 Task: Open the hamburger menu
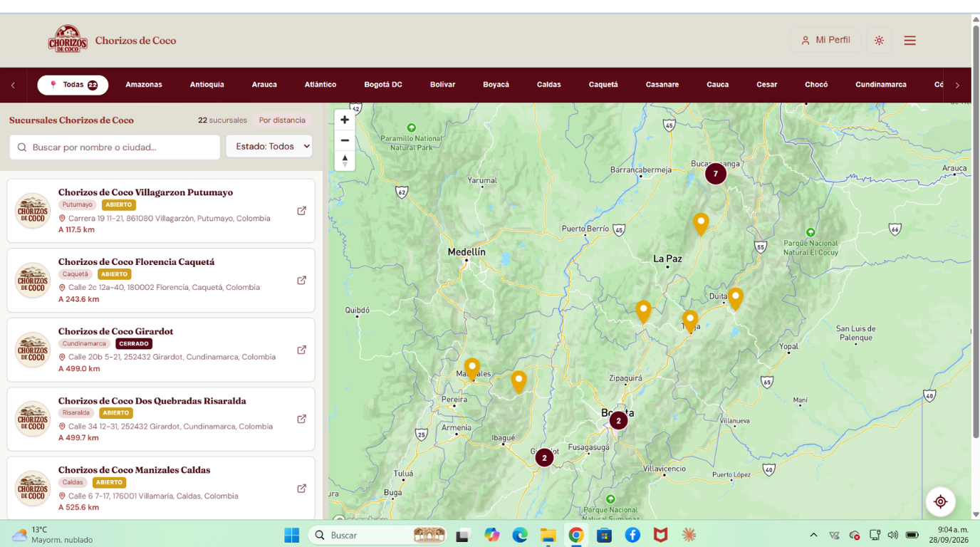(x=909, y=41)
